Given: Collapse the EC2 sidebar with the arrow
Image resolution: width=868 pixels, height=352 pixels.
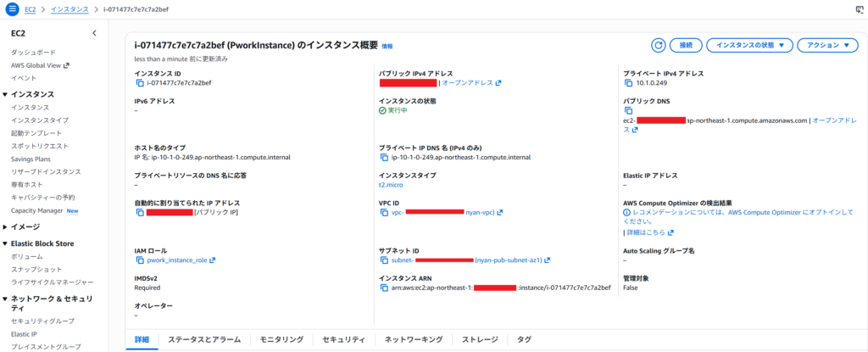Looking at the screenshot, I should click(94, 33).
